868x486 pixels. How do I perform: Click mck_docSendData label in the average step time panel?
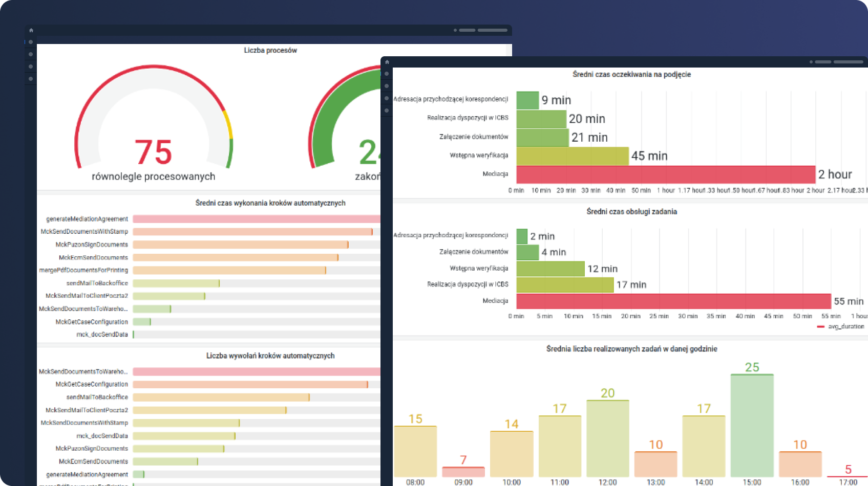click(x=102, y=335)
